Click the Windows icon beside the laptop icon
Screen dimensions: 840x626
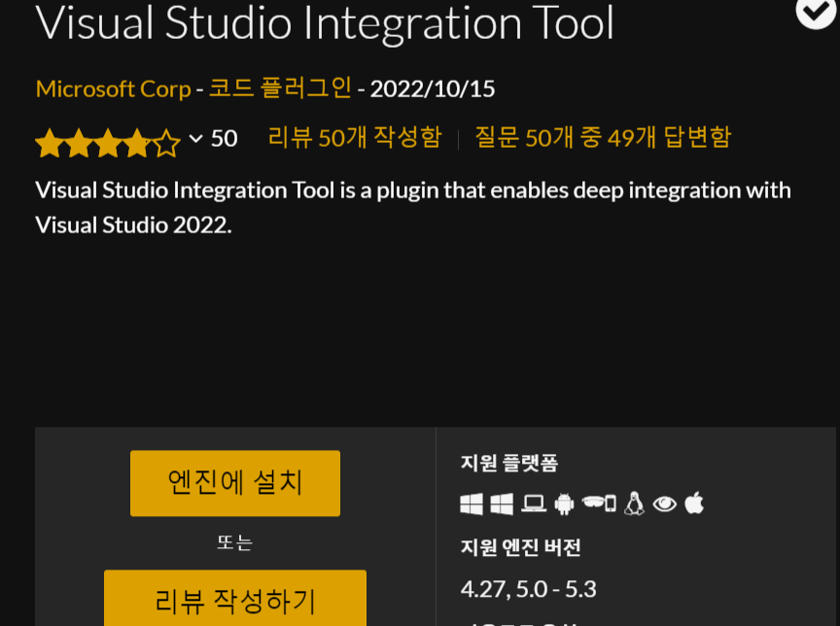pyautogui.click(x=502, y=504)
